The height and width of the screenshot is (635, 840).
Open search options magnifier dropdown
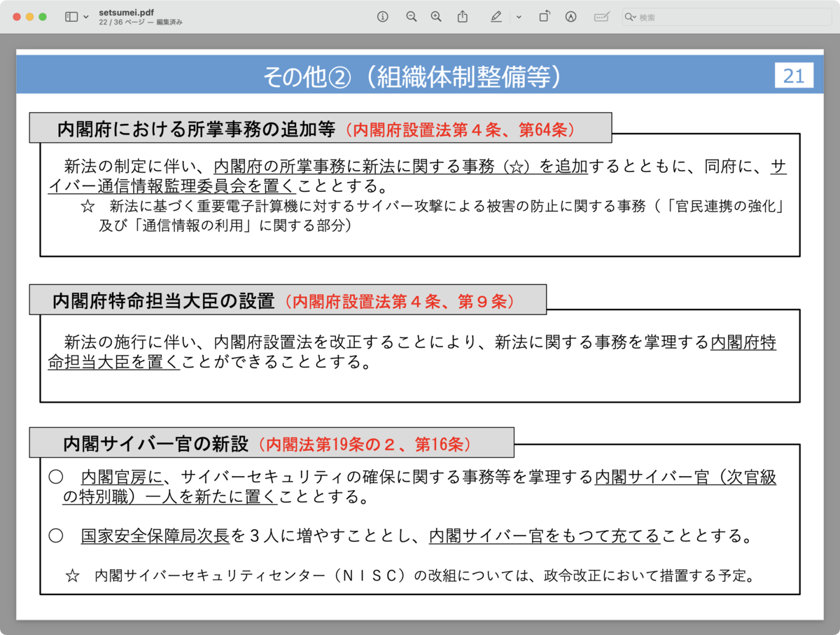tap(631, 17)
